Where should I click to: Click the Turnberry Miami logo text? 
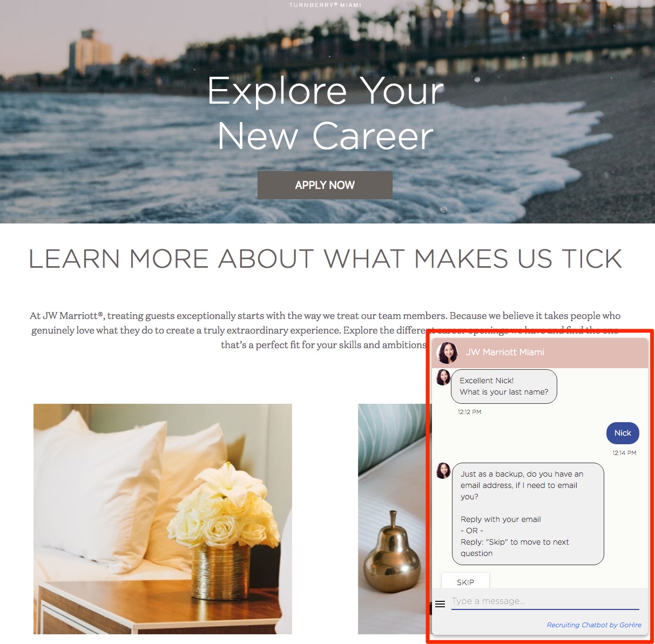click(326, 5)
